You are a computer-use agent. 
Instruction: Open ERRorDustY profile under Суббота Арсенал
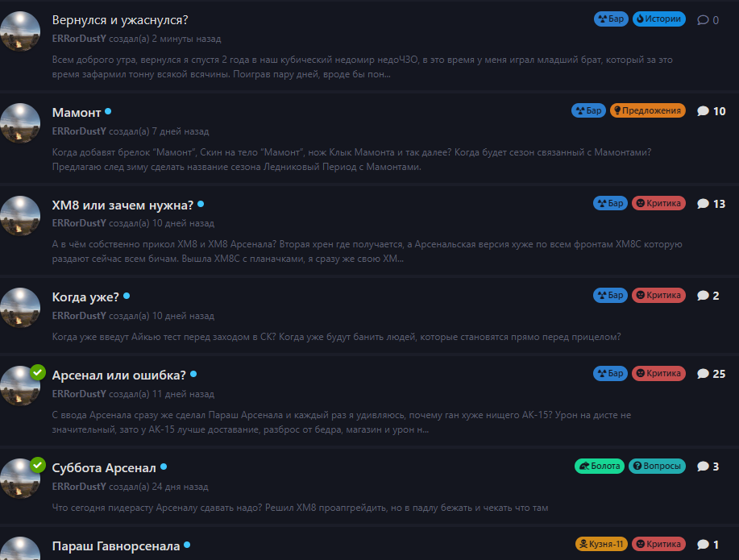click(x=79, y=487)
